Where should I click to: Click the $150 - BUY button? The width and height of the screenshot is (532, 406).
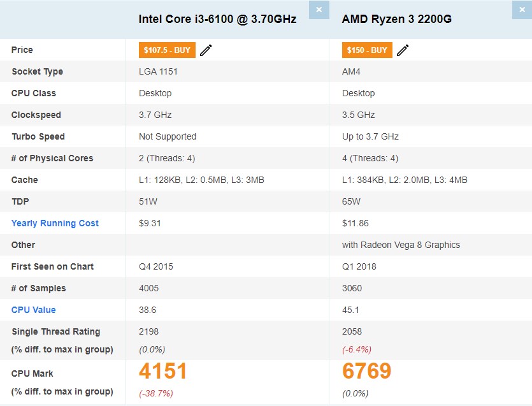[x=367, y=50]
